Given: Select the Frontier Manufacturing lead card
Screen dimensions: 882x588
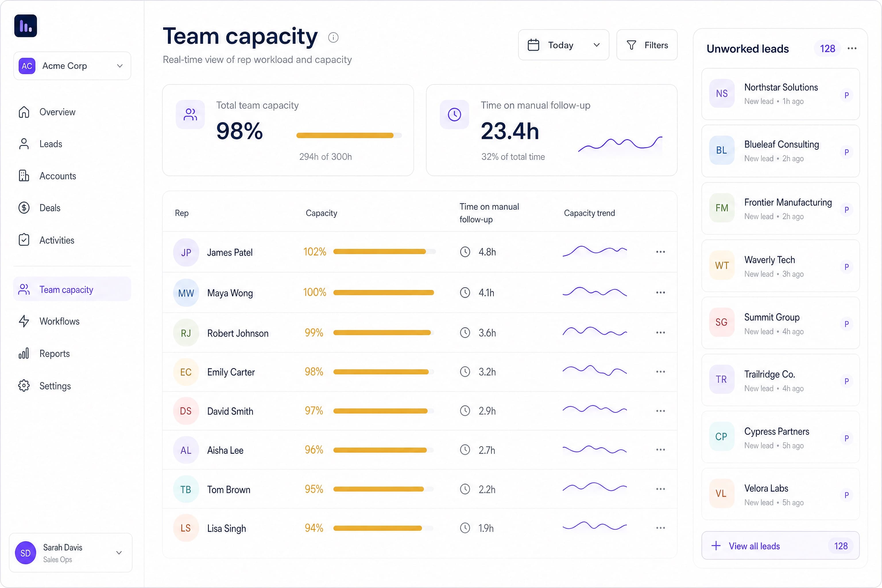Looking at the screenshot, I should pyautogui.click(x=780, y=208).
